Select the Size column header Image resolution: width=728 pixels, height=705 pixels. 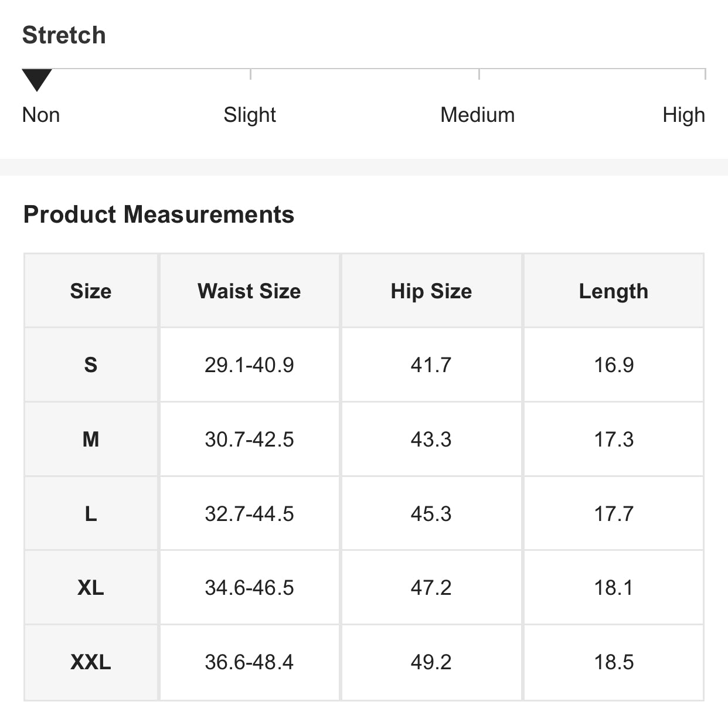click(x=91, y=291)
